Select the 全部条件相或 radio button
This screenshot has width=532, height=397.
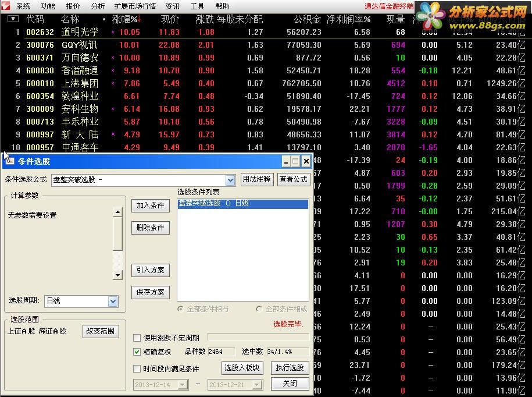(259, 309)
